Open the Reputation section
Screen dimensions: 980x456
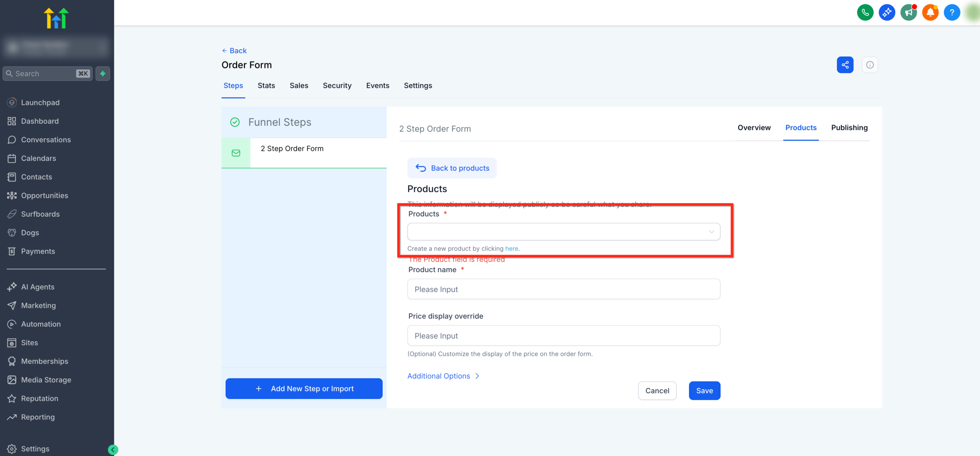point(39,398)
